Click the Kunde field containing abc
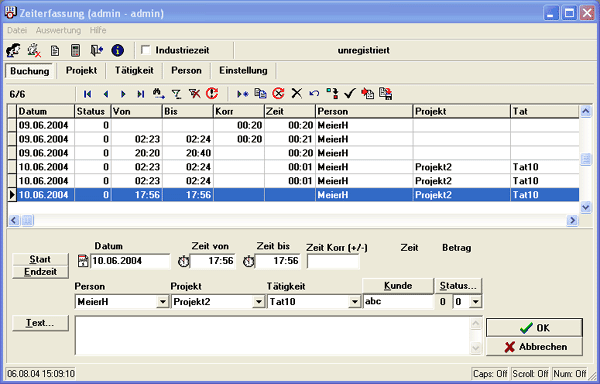Image resolution: width=600 pixels, height=384 pixels. click(398, 302)
